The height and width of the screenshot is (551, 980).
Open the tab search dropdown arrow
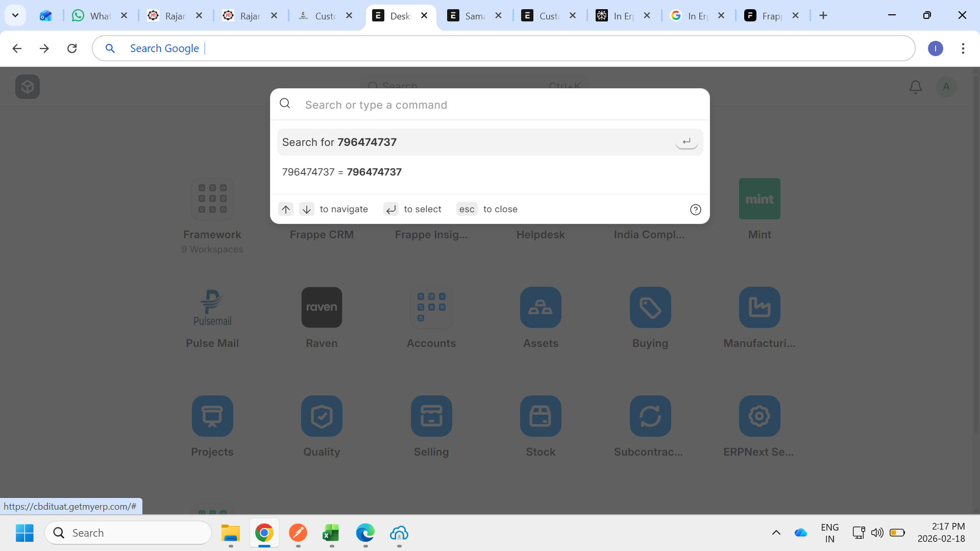15,15
